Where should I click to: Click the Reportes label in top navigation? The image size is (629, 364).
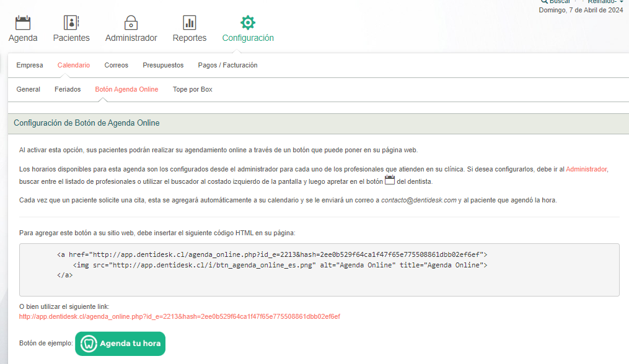190,38
